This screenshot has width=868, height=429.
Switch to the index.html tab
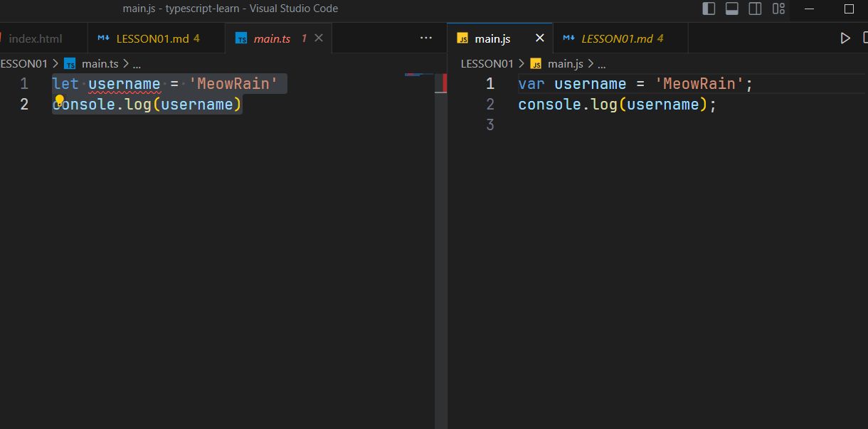(x=36, y=38)
